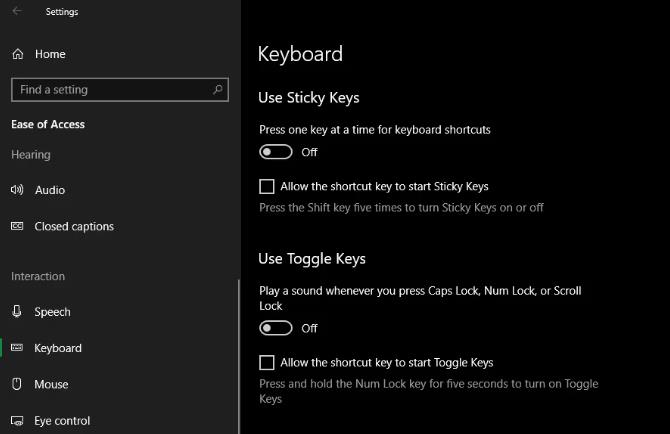
Task: Turn on the Sticky Keys switch
Action: click(x=276, y=152)
